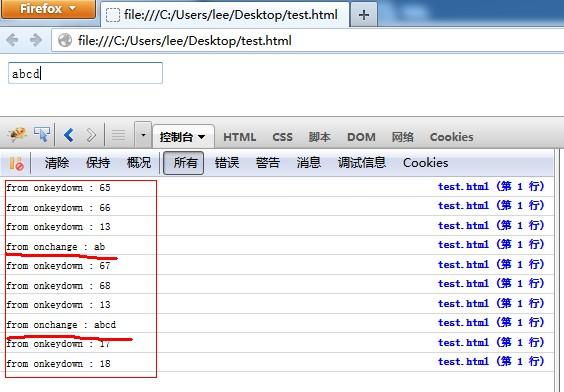The width and height of the screenshot is (564, 392).
Task: Click 清除 to clear the console
Action: (57, 163)
